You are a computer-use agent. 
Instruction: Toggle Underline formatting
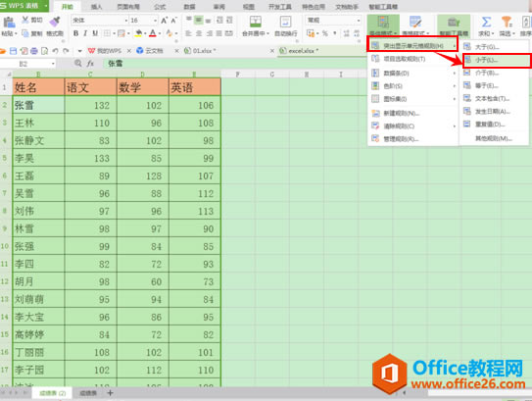pyautogui.click(x=95, y=33)
